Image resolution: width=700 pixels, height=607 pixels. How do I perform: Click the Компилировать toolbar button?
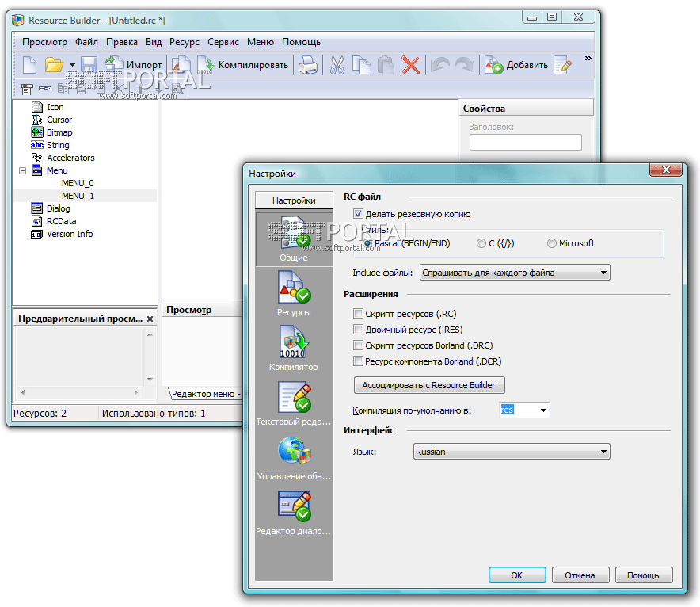244,65
